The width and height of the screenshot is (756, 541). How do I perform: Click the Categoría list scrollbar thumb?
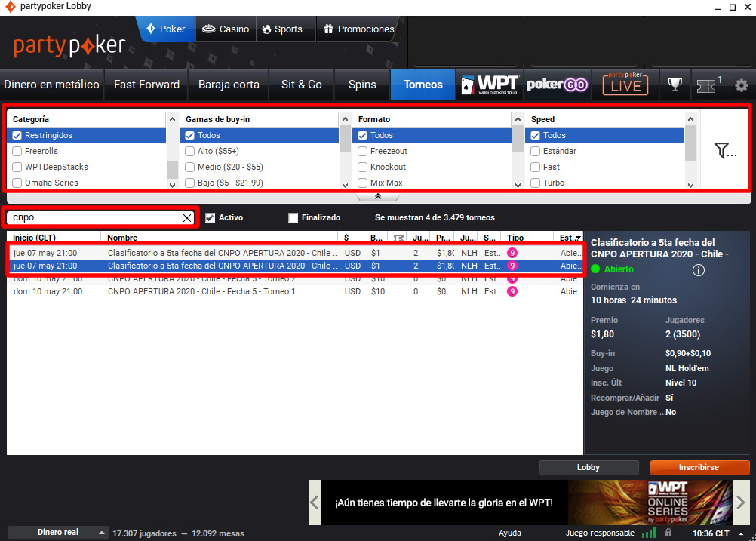[x=172, y=170]
